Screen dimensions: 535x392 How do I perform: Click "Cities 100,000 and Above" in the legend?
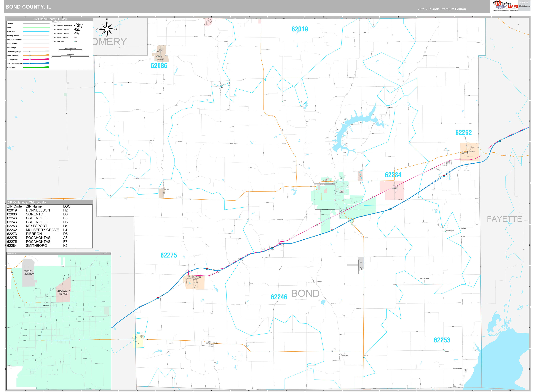(62, 25)
